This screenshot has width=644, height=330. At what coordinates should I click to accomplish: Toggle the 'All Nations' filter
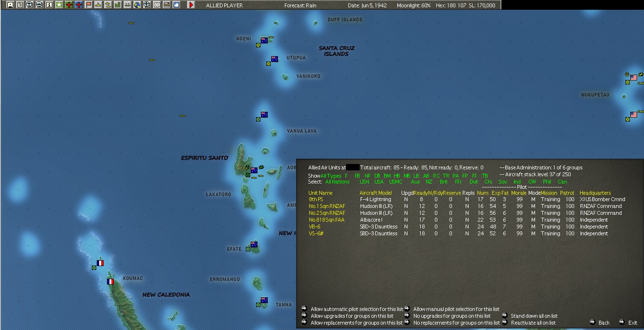tap(338, 182)
